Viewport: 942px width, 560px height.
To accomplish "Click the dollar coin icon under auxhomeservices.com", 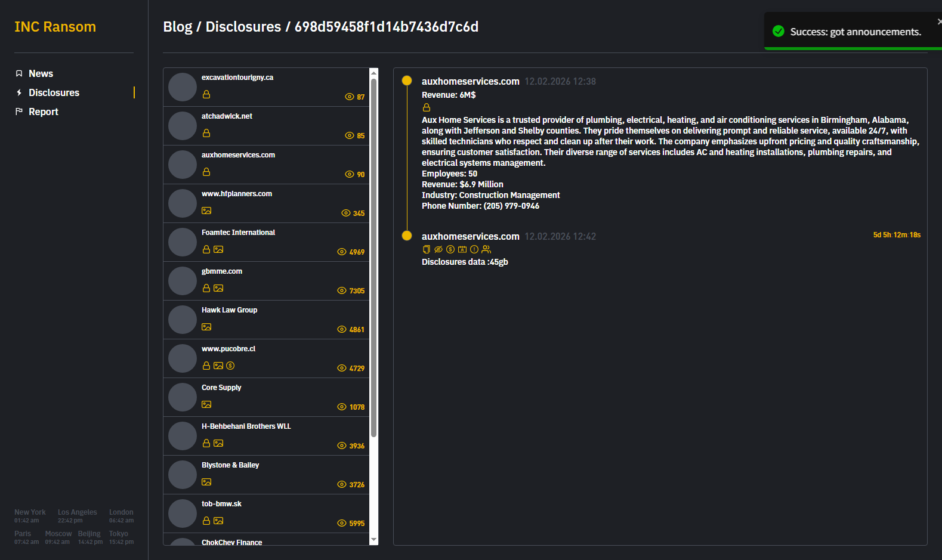I will pos(450,249).
